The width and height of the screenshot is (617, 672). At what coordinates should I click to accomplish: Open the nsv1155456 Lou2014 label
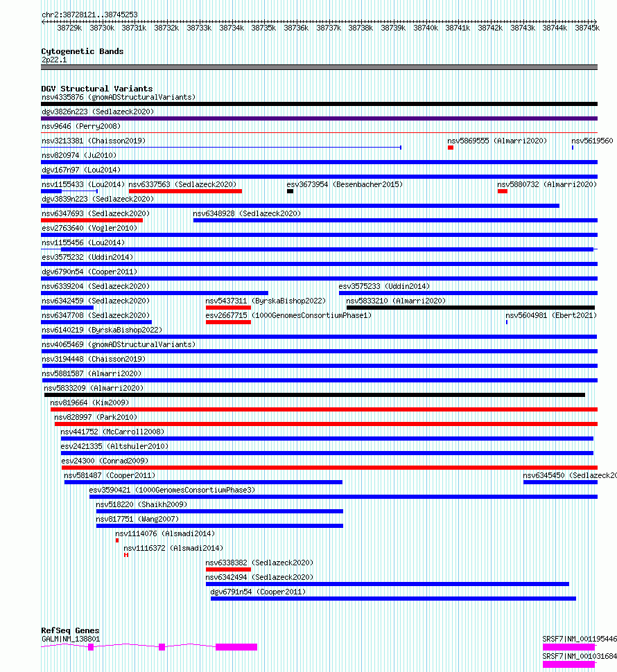pos(83,243)
